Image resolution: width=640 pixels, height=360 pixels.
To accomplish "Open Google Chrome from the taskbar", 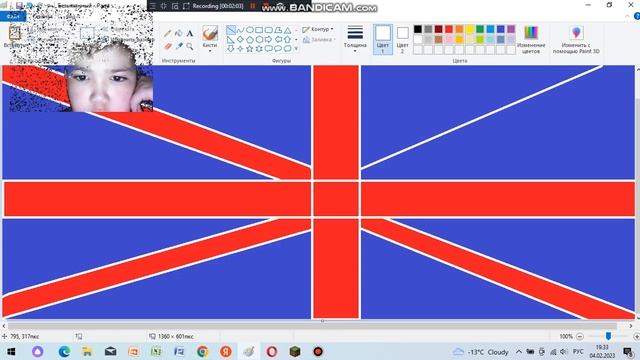I will coord(202,351).
